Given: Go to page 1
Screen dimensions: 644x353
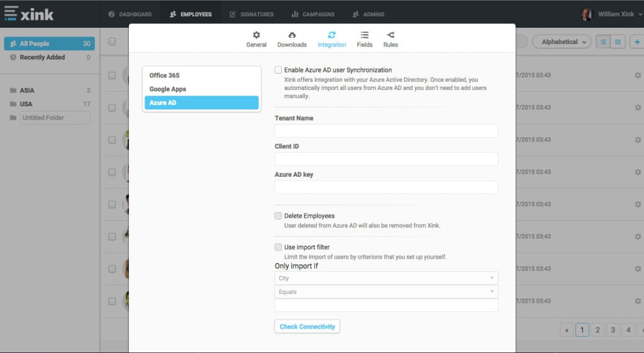Looking at the screenshot, I should click(582, 330).
